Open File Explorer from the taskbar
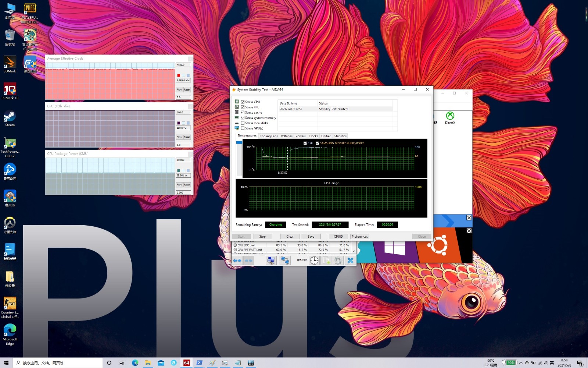Screen dimensions: 588x368 click(148, 363)
